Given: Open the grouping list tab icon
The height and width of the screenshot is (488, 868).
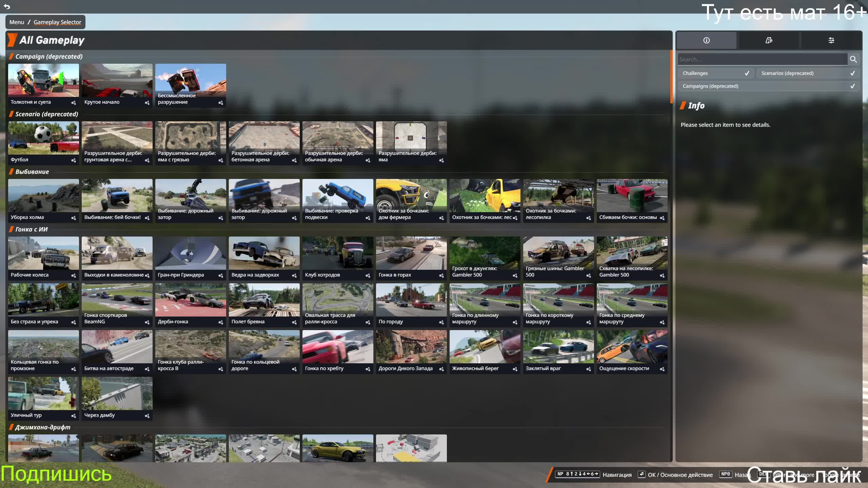Looking at the screenshot, I should 769,40.
